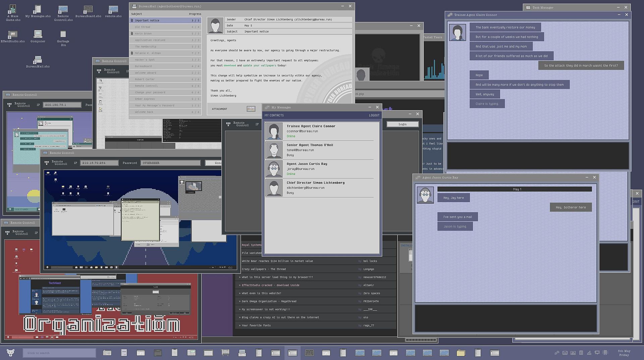Open chat with Trainee Agent Claire Connor
Screen dimensions: 644x360
[x=319, y=131]
